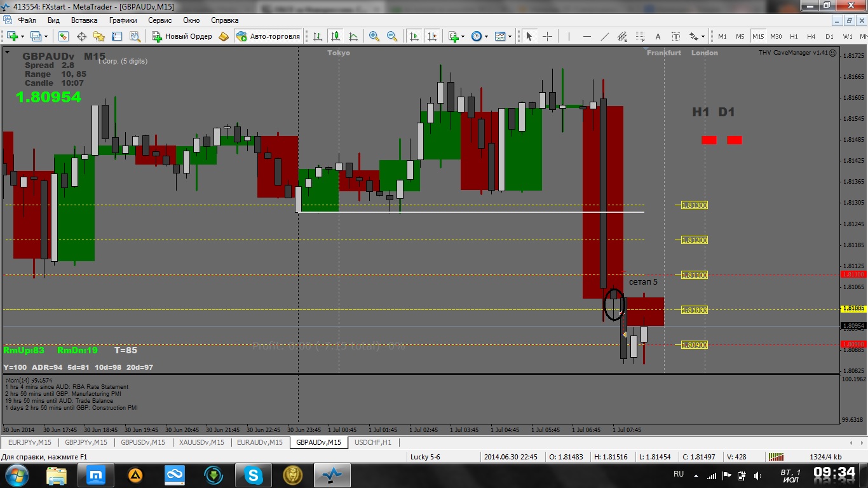Select the Trendline drawing tool
Screen dimensions: 868x488
pyautogui.click(x=604, y=36)
